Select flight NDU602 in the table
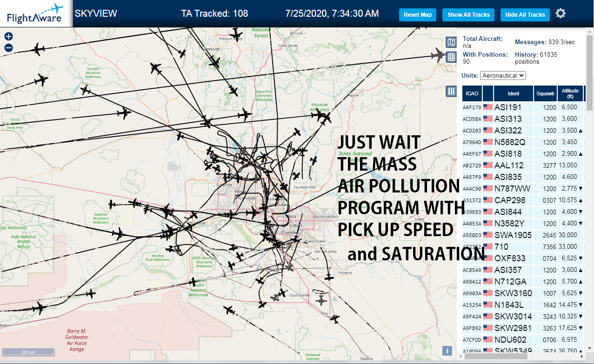The height and width of the screenshot is (364, 594). (510, 340)
